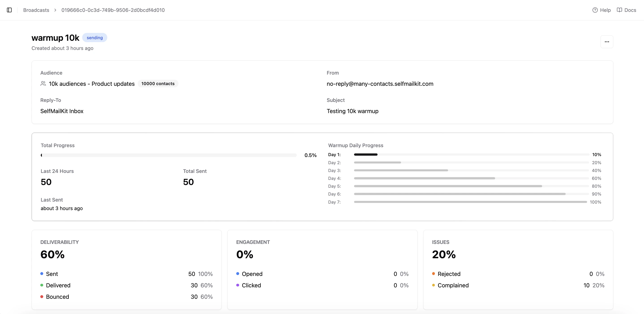
Task: Click the Day 5 warmup progress bar
Action: (x=471, y=186)
